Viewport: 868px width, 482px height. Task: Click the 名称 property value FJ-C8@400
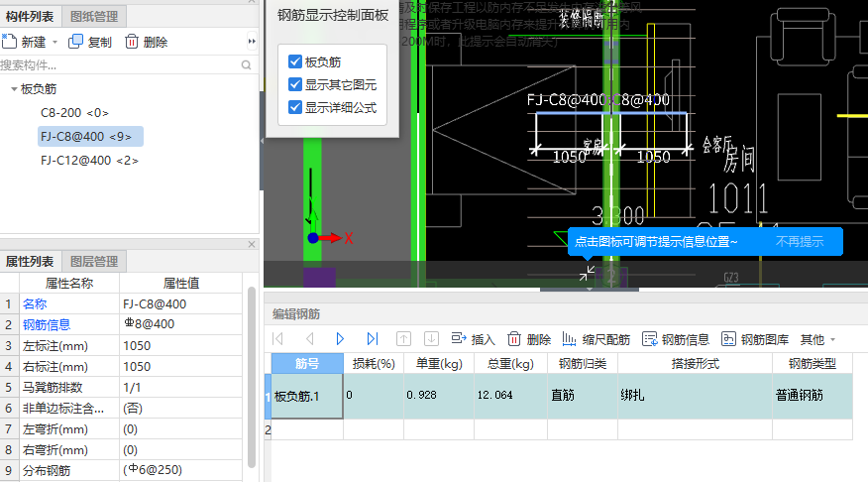pyautogui.click(x=181, y=304)
